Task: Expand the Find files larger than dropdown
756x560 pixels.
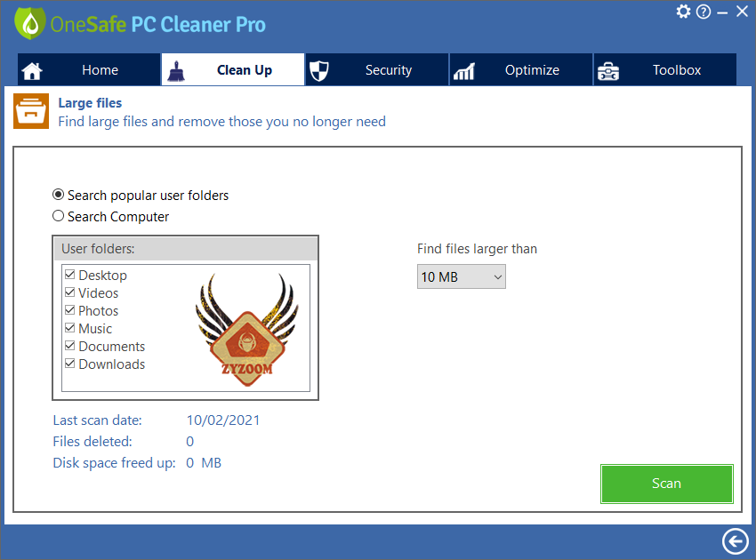Action: point(462,276)
